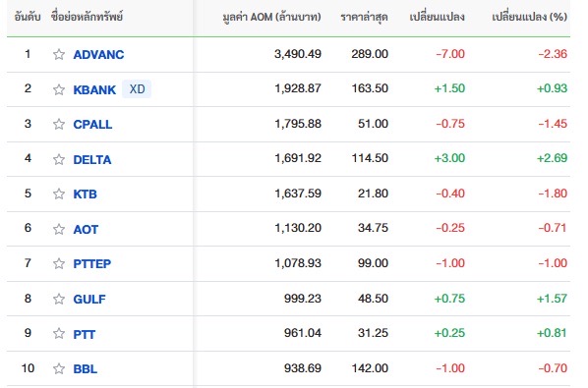Sort by the ราคาล่าสุด column header

[364, 18]
